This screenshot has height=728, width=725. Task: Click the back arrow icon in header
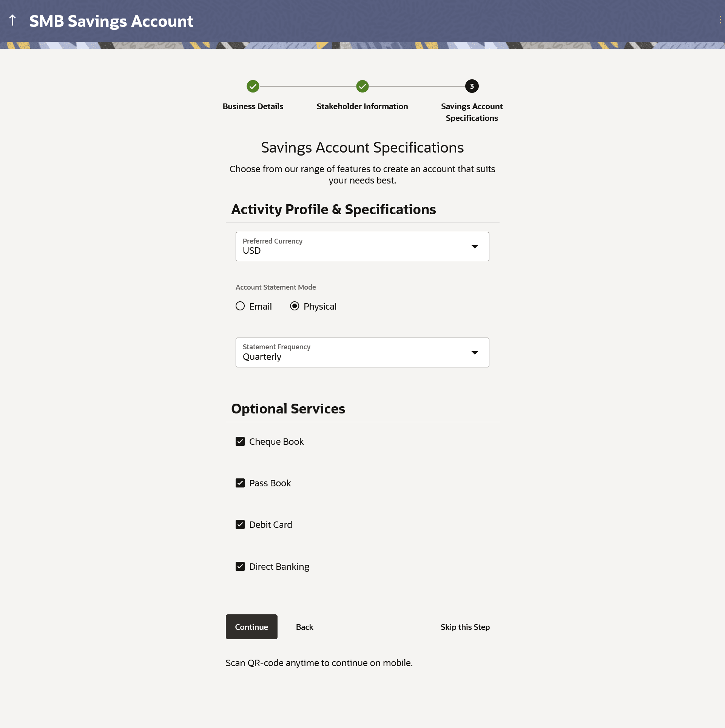[x=12, y=20]
